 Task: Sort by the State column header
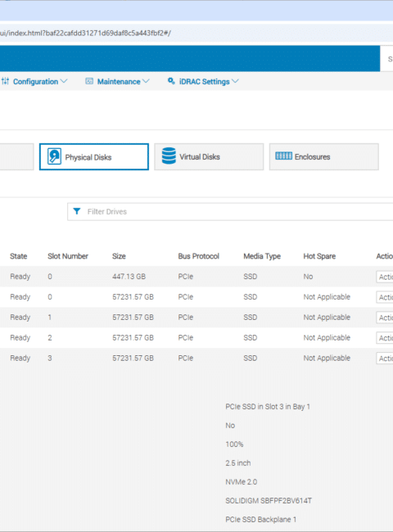point(19,256)
